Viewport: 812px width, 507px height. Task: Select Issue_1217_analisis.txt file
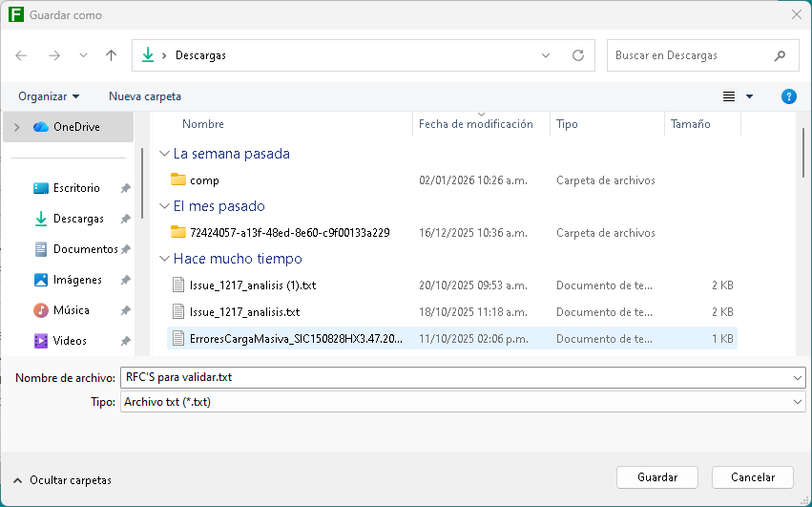coord(244,312)
